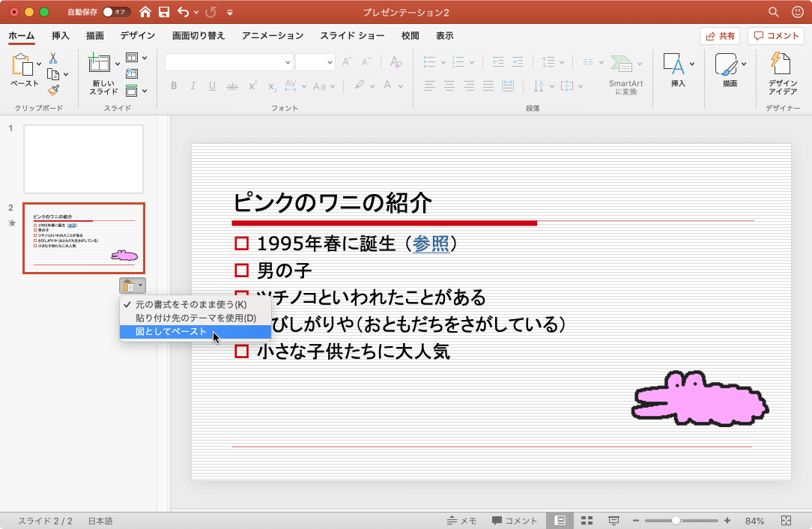This screenshot has width=812, height=529.
Task: Follow the 参照 hyperlink on the slide
Action: [431, 244]
